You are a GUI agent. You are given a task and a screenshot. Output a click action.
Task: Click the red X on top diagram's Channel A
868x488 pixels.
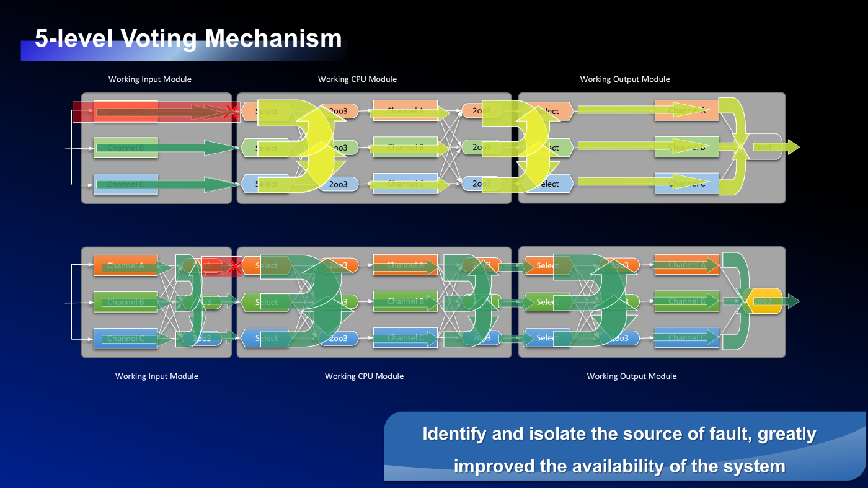pyautogui.click(x=232, y=112)
